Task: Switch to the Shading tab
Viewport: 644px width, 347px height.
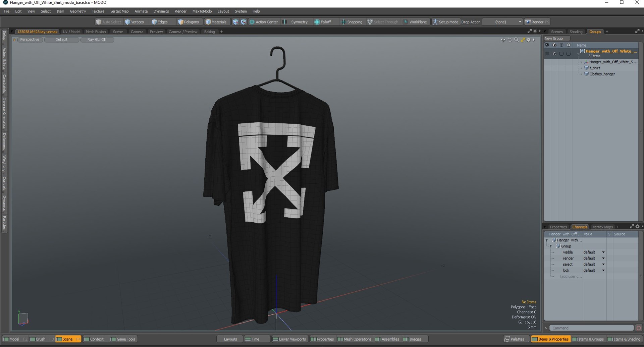Action: coord(576,32)
